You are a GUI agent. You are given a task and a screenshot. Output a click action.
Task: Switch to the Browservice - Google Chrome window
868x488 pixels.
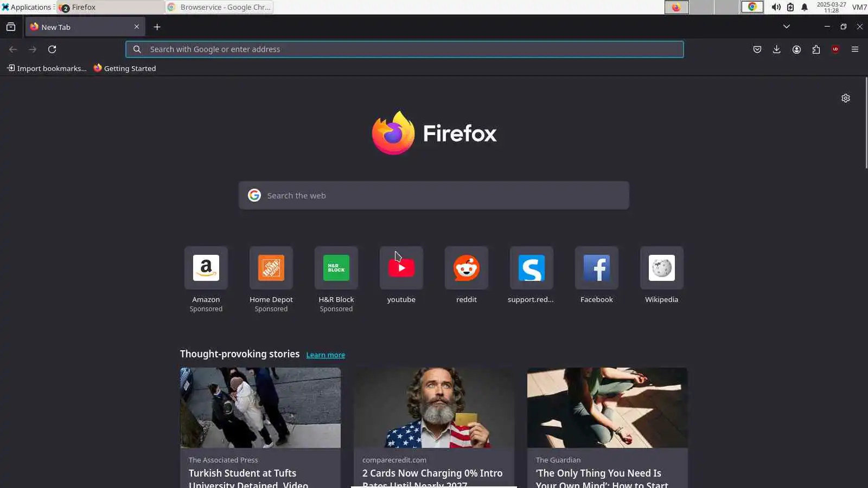(219, 7)
